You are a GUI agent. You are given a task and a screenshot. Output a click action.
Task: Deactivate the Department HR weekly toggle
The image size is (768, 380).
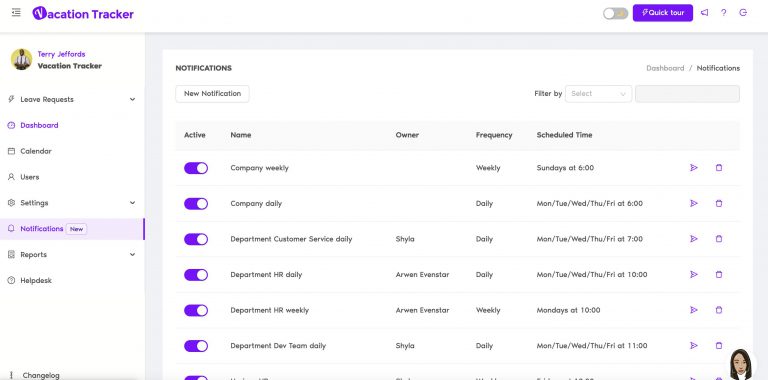pos(196,310)
